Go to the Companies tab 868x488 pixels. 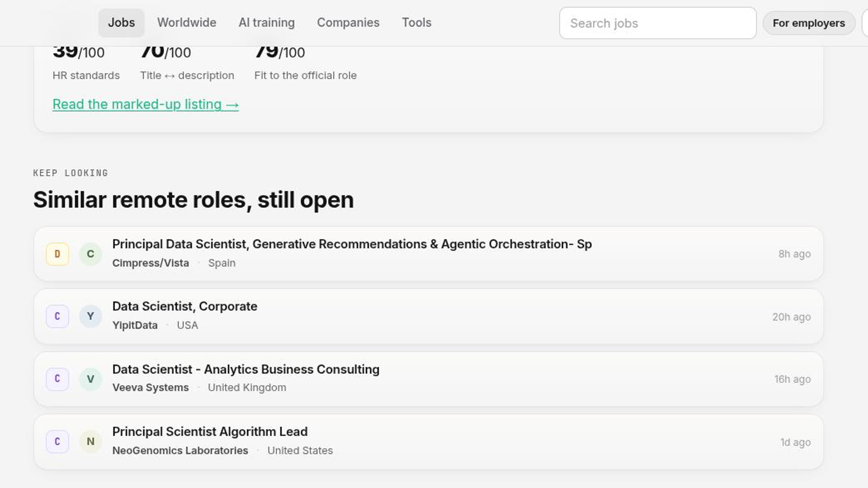point(348,23)
